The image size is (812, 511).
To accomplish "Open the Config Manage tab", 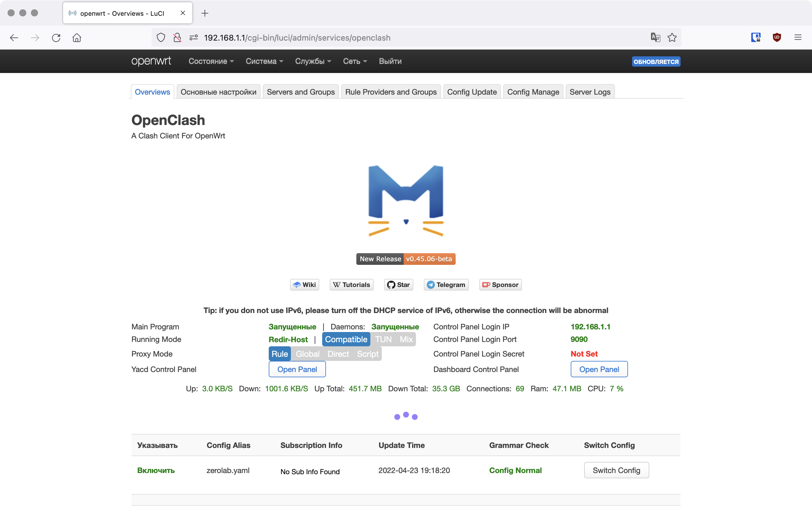I will (533, 92).
